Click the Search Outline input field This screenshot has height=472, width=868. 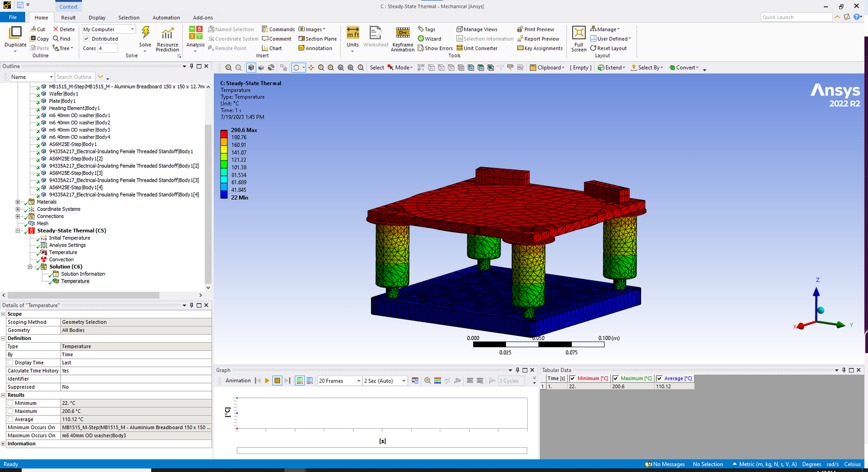click(x=75, y=77)
